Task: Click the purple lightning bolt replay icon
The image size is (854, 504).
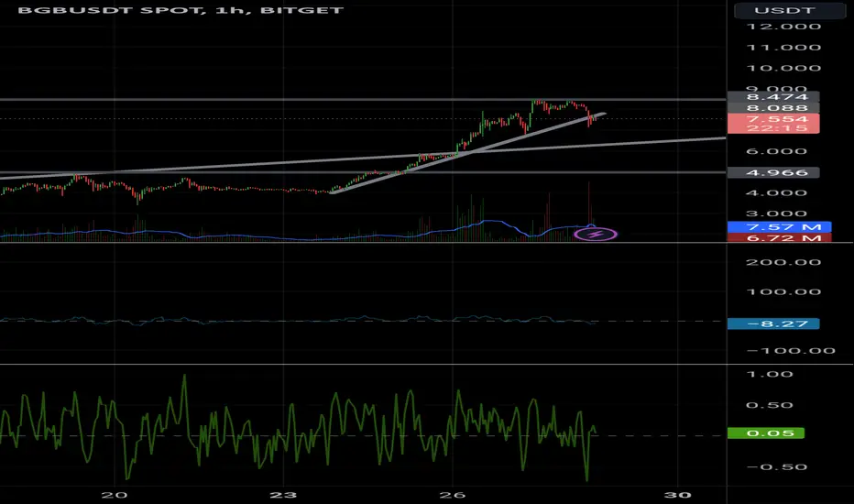Action: point(596,235)
